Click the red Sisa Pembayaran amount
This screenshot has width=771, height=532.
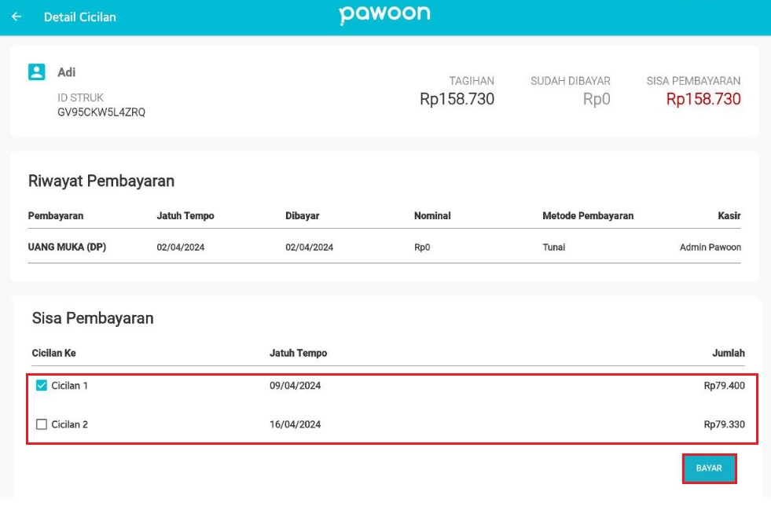click(703, 99)
